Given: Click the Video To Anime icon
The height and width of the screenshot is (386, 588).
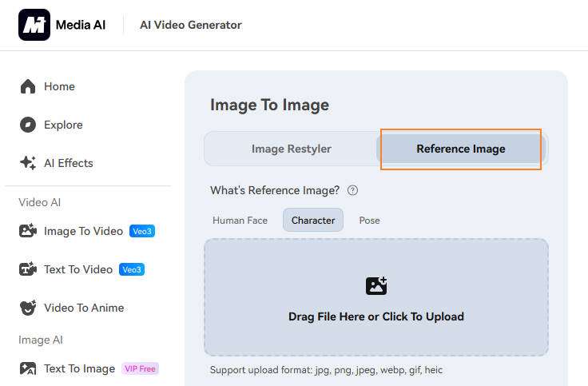Looking at the screenshot, I should (x=28, y=308).
